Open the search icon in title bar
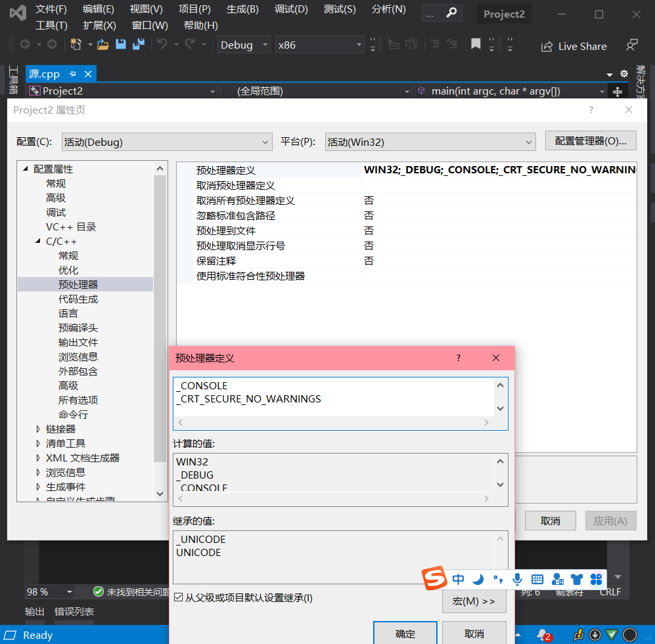Screen dimensions: 655x644 [451, 13]
